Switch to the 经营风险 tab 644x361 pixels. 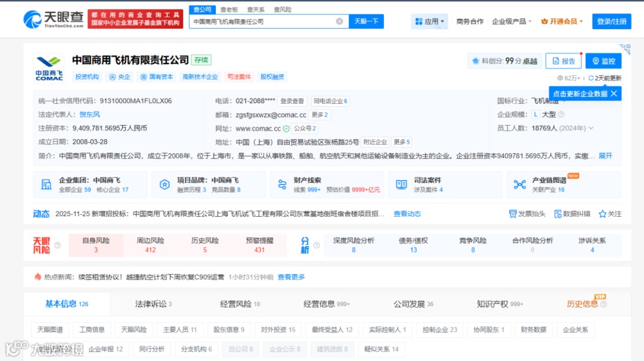pos(240,304)
